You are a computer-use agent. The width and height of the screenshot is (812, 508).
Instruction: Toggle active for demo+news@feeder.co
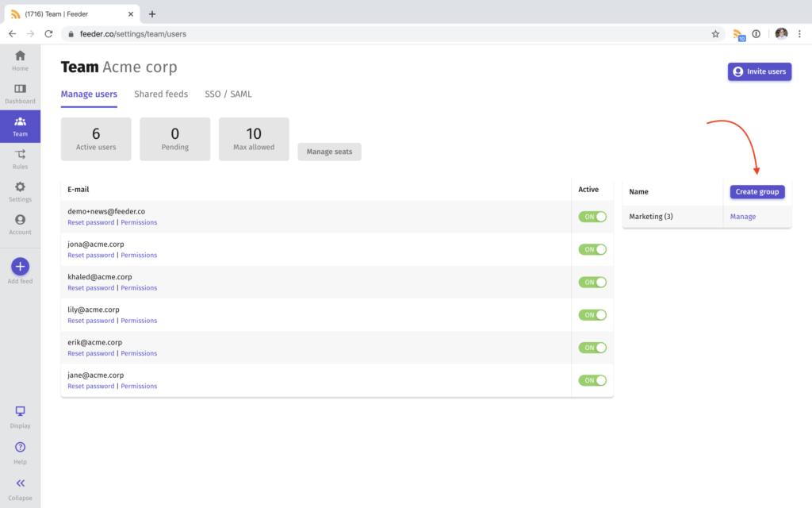point(592,217)
